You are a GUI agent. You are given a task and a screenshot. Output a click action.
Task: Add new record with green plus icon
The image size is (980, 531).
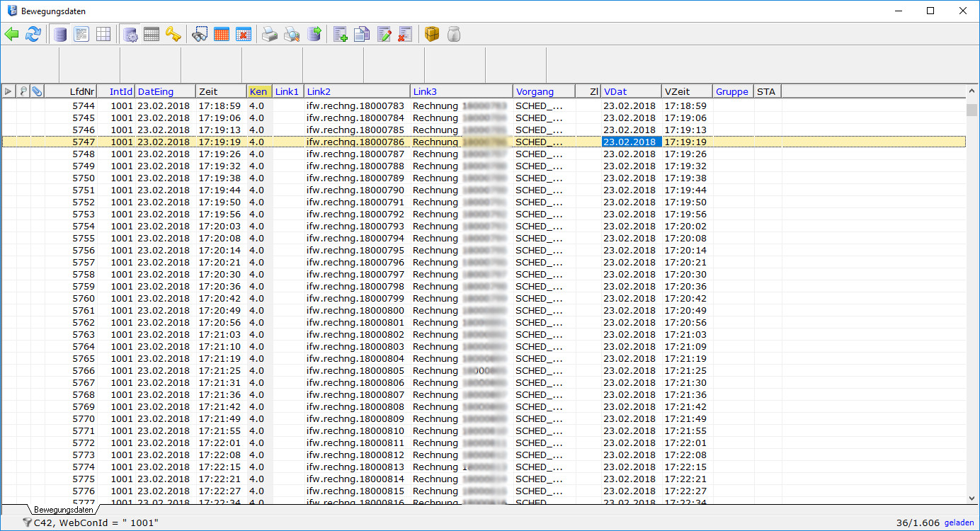(341, 34)
